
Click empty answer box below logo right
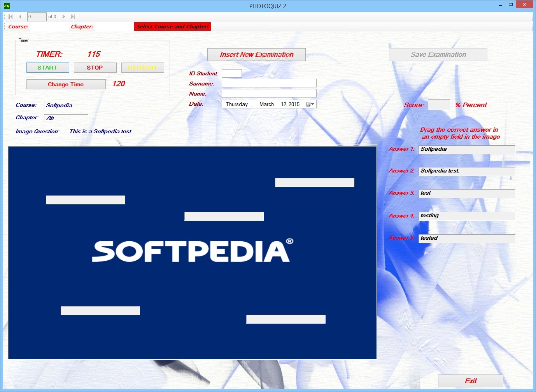[x=286, y=319]
